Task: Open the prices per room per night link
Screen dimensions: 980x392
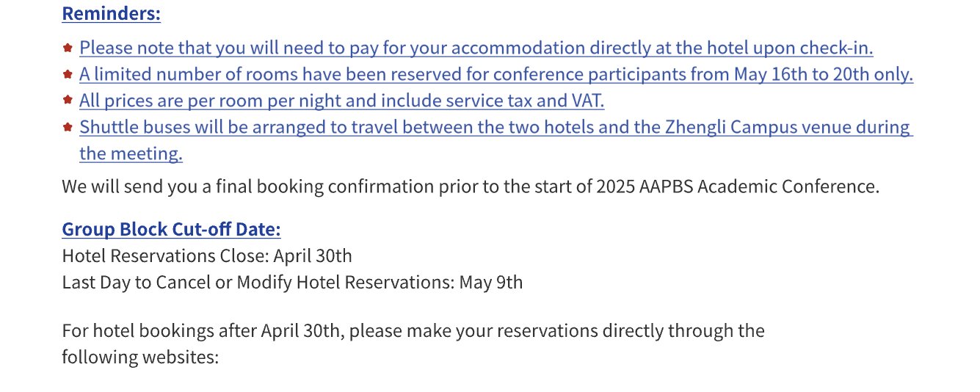Action: 342,101
